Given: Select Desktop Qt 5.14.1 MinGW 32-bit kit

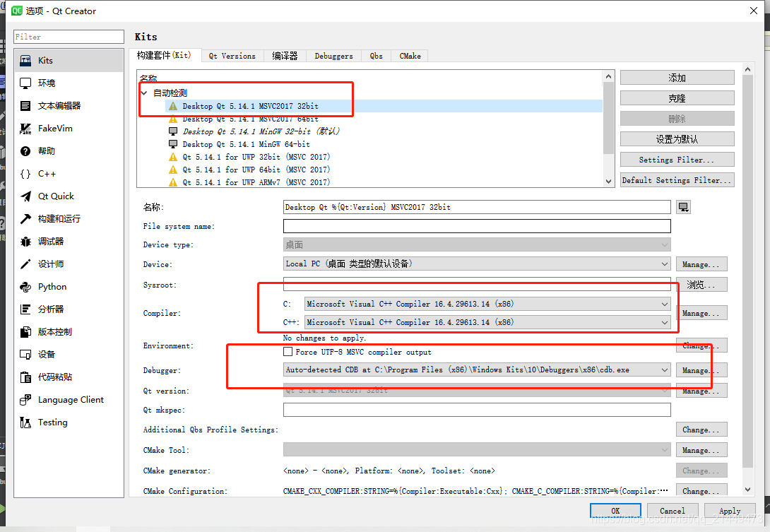Looking at the screenshot, I should click(261, 131).
